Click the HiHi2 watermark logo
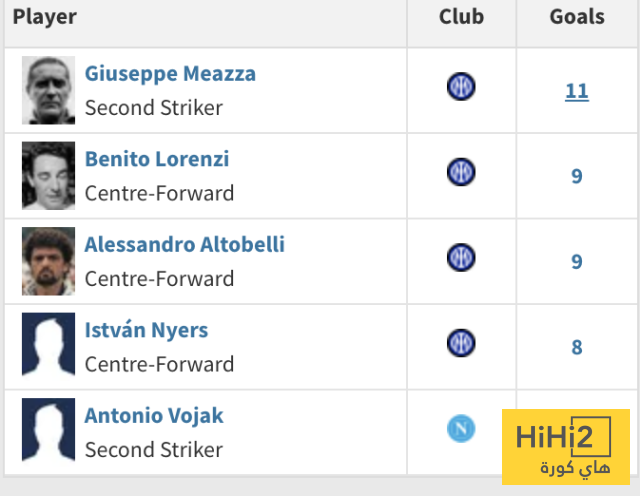Screen dimensions: 640x496 coord(564,444)
